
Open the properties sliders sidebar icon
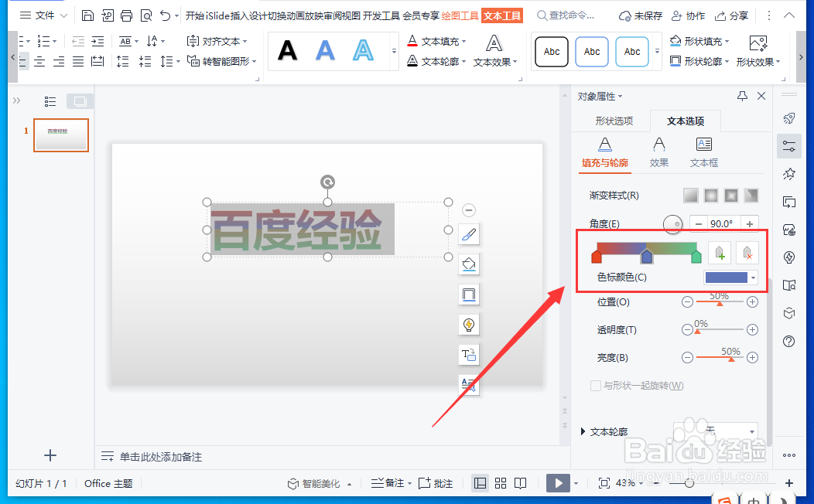[789, 146]
